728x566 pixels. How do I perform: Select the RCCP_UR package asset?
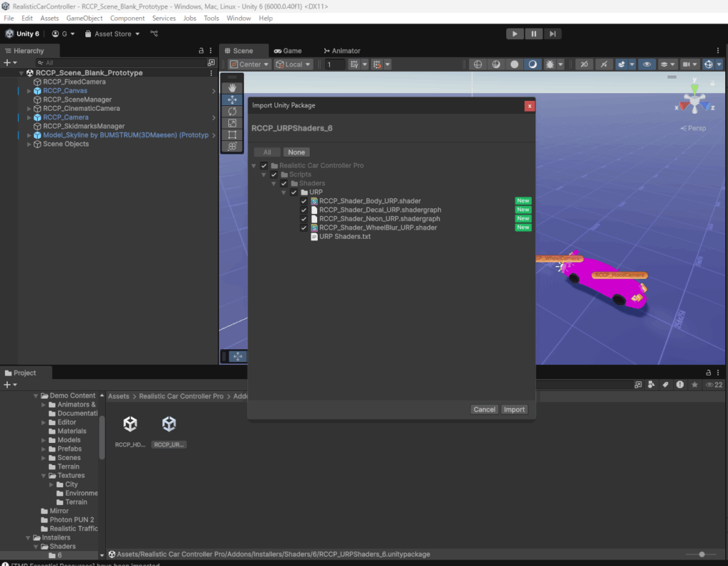pos(169,432)
